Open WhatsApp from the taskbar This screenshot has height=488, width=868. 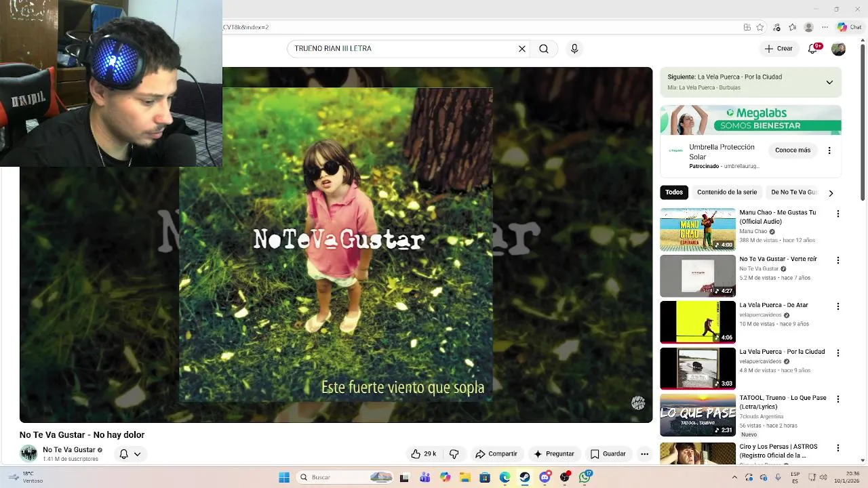(585, 477)
